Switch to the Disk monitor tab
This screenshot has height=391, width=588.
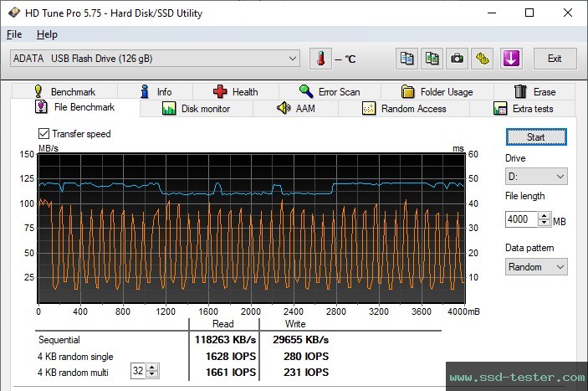point(196,109)
